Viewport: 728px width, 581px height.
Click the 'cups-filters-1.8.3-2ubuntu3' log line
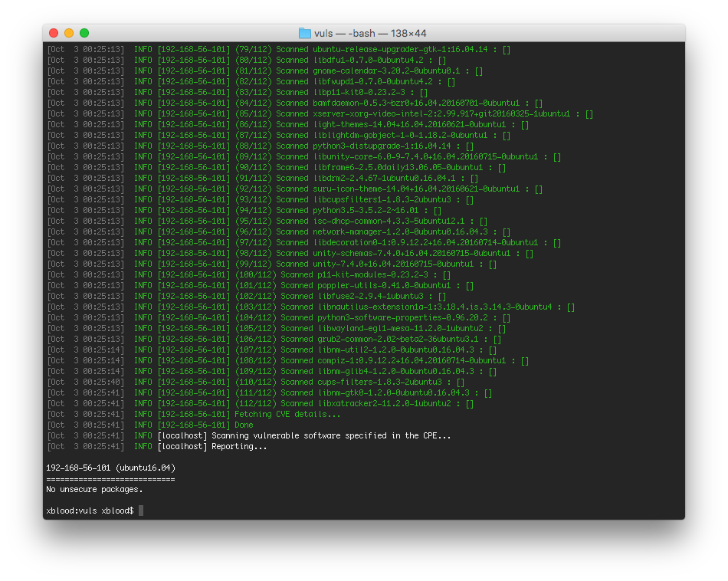[x=256, y=382]
